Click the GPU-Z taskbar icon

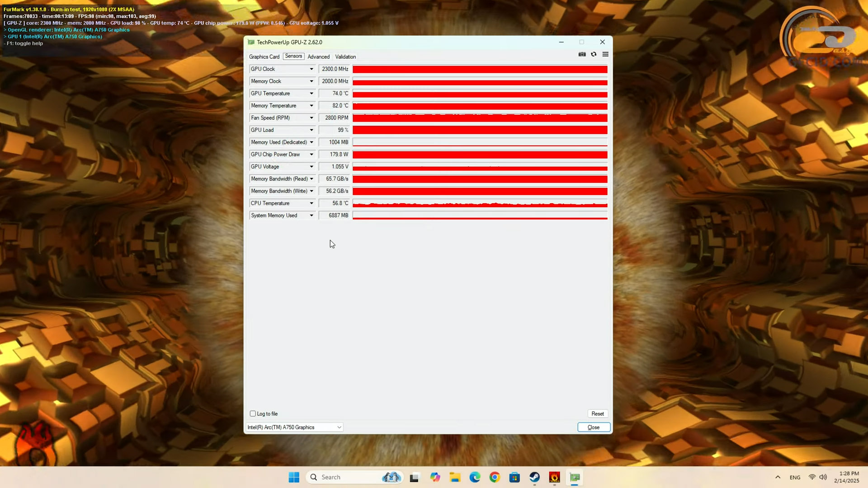[575, 477]
